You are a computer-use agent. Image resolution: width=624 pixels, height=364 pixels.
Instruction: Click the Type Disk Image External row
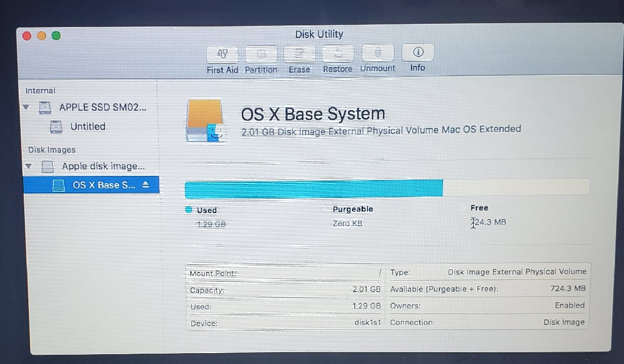pos(488,272)
